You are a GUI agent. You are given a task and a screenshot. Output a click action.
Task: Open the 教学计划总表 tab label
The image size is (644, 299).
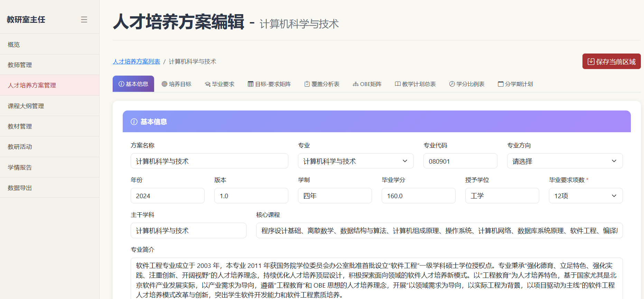click(419, 84)
